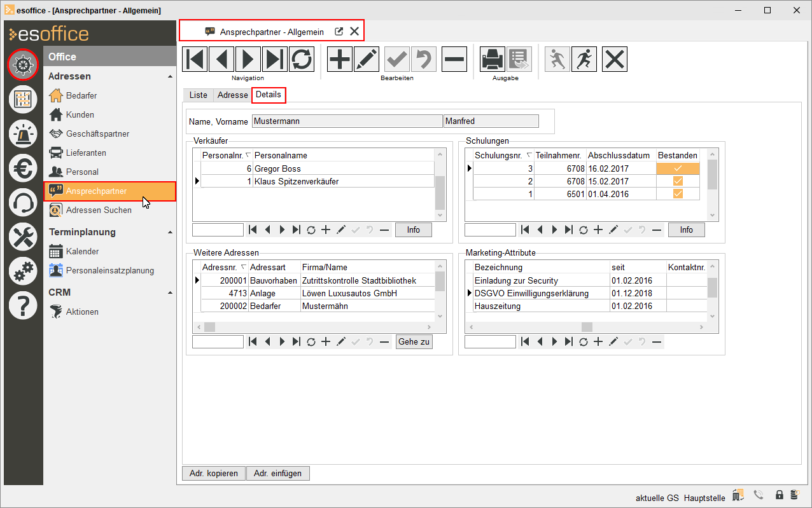The image size is (812, 508).
Task: Print using the printer icon under Ausgabe
Action: click(493, 59)
